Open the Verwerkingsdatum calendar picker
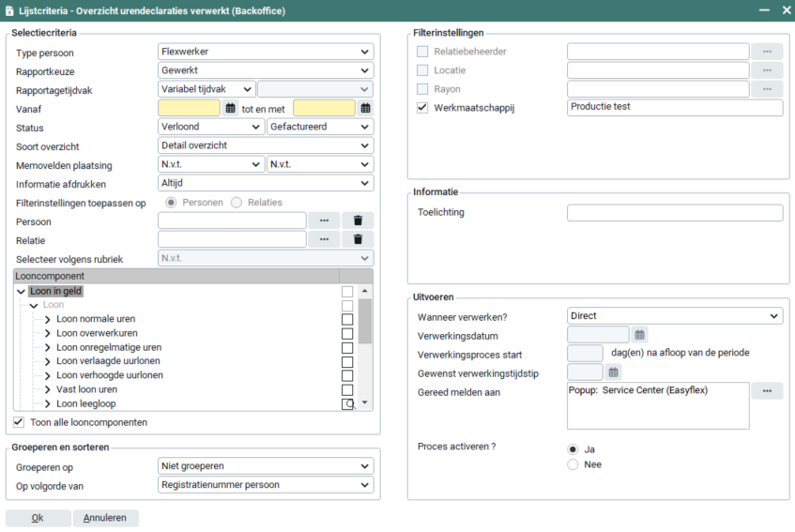This screenshot has height=532, width=795. (640, 335)
